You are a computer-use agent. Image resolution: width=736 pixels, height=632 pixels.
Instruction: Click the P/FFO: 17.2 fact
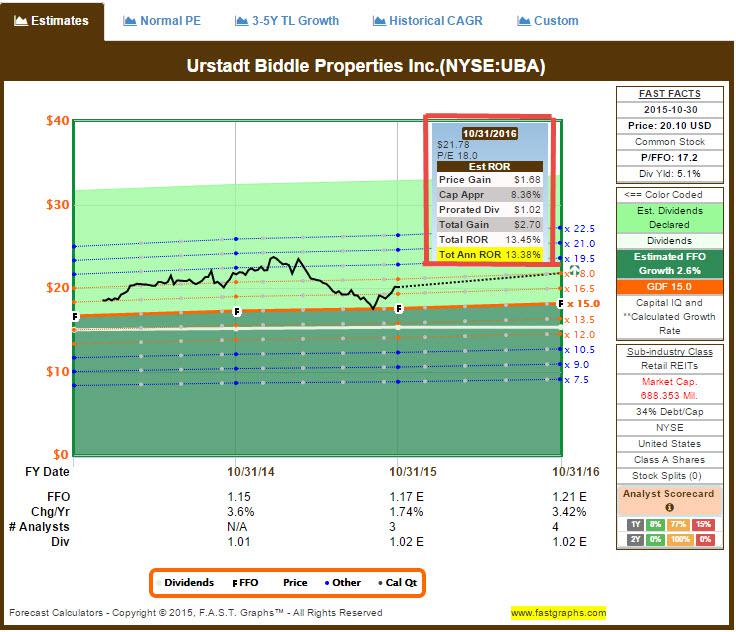point(669,158)
